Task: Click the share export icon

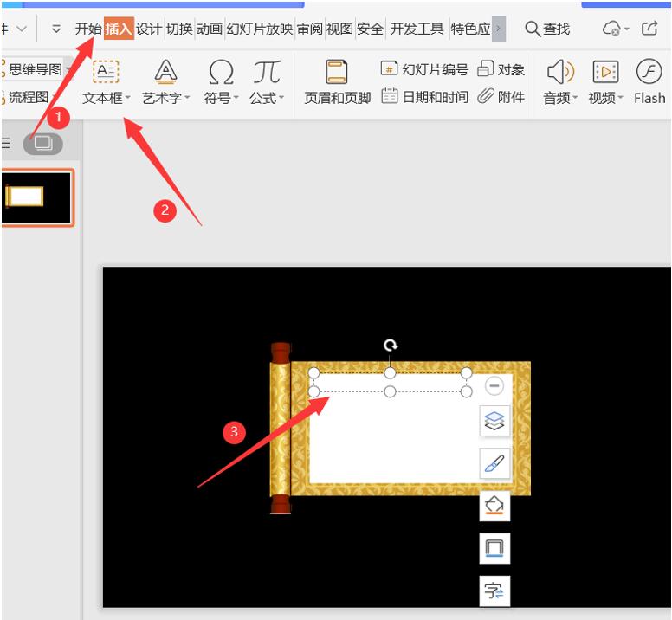Action: point(649,29)
